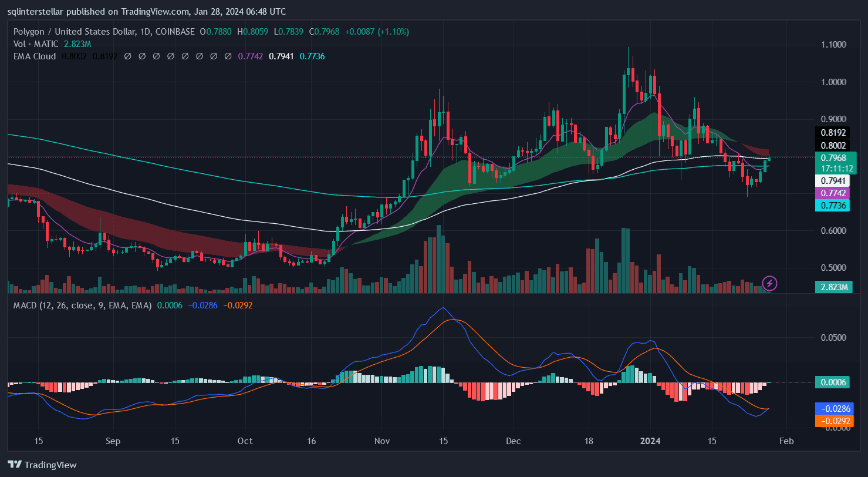
Task: Click the orange -0.0292 signal axis tag
Action: 832,421
